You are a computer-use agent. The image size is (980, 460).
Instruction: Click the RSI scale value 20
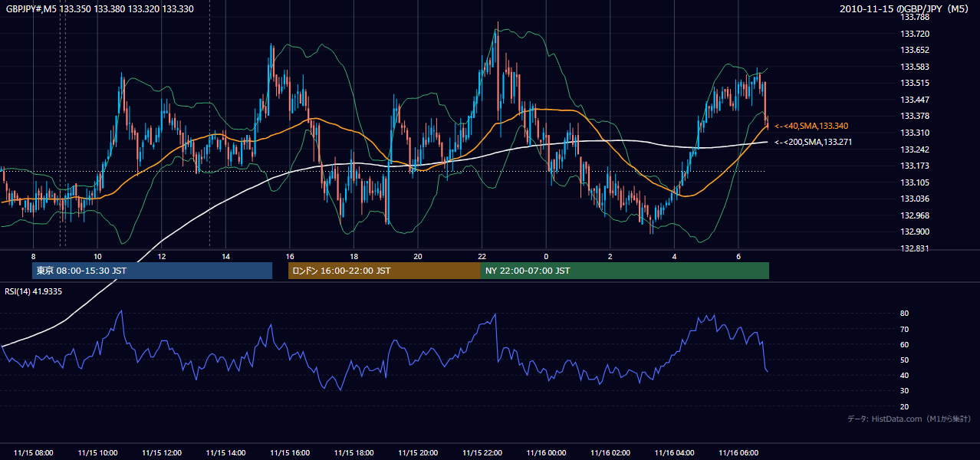905,406
